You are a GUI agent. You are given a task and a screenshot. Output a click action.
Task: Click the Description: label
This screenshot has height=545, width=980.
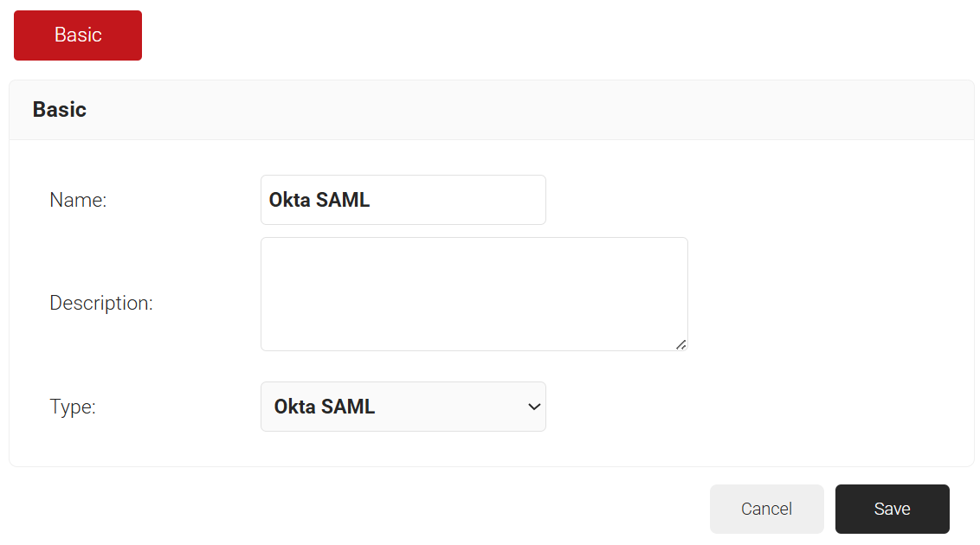(101, 304)
